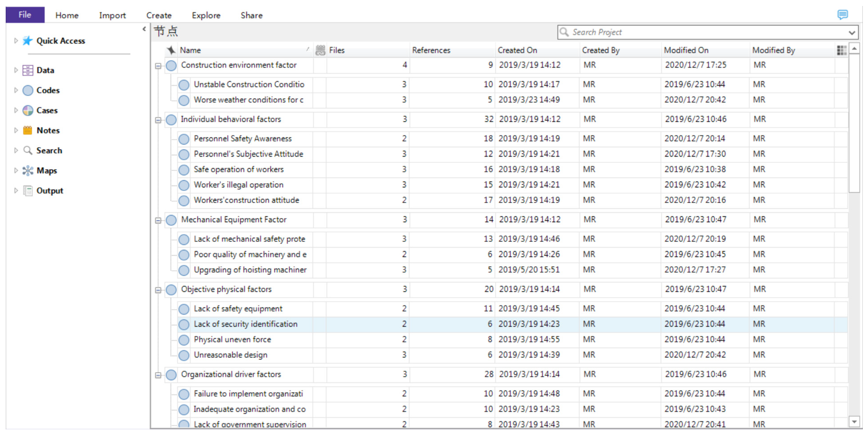This screenshot has height=434, width=868.
Task: Collapse the Construction environment factor node
Action: click(158, 66)
